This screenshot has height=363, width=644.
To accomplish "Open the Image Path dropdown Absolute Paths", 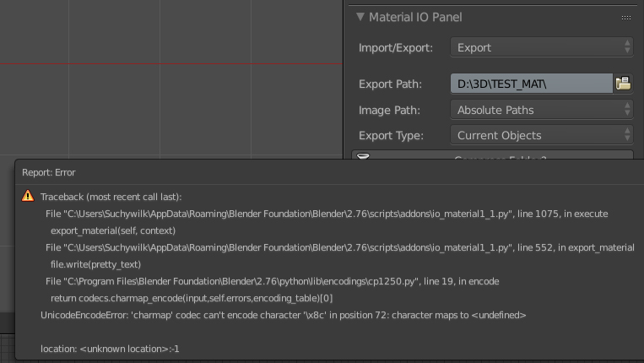I will pyautogui.click(x=542, y=110).
